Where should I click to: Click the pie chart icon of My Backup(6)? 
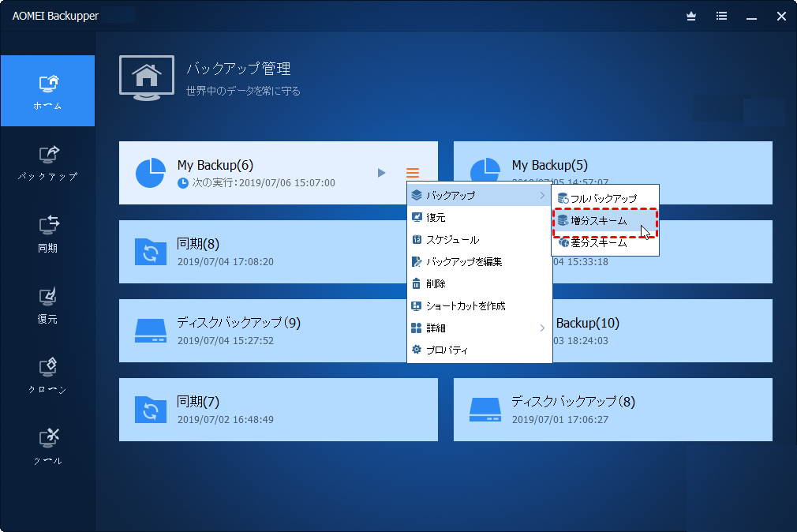coord(151,173)
